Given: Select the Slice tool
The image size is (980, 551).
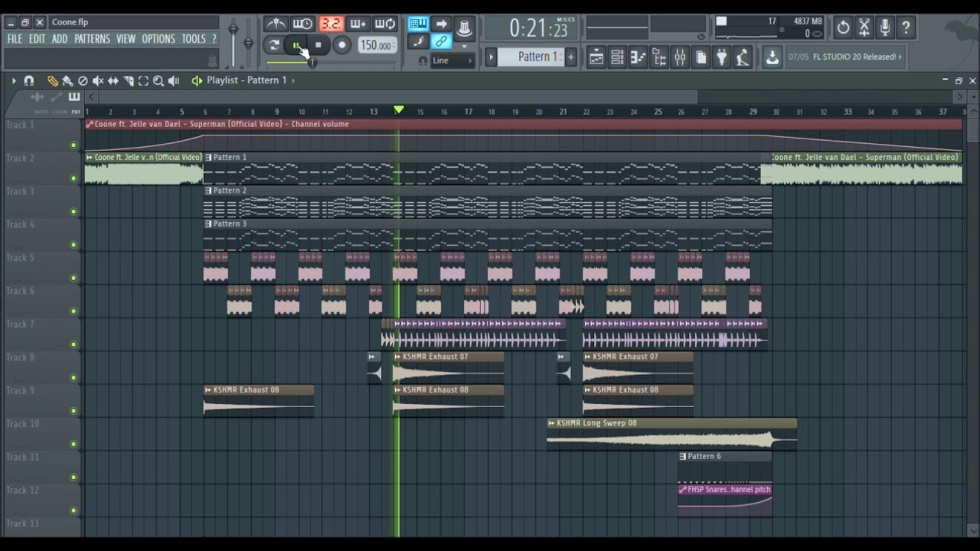Looking at the screenshot, I should (129, 80).
